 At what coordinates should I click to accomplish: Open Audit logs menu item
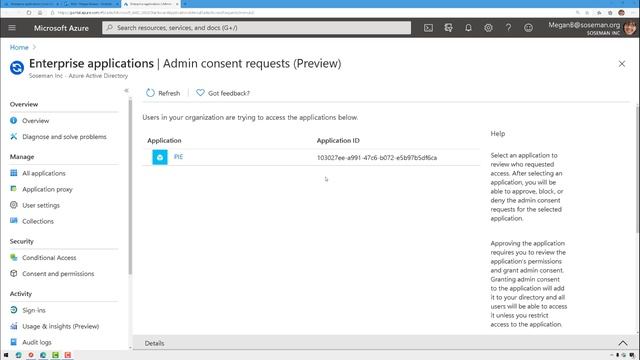(37, 342)
